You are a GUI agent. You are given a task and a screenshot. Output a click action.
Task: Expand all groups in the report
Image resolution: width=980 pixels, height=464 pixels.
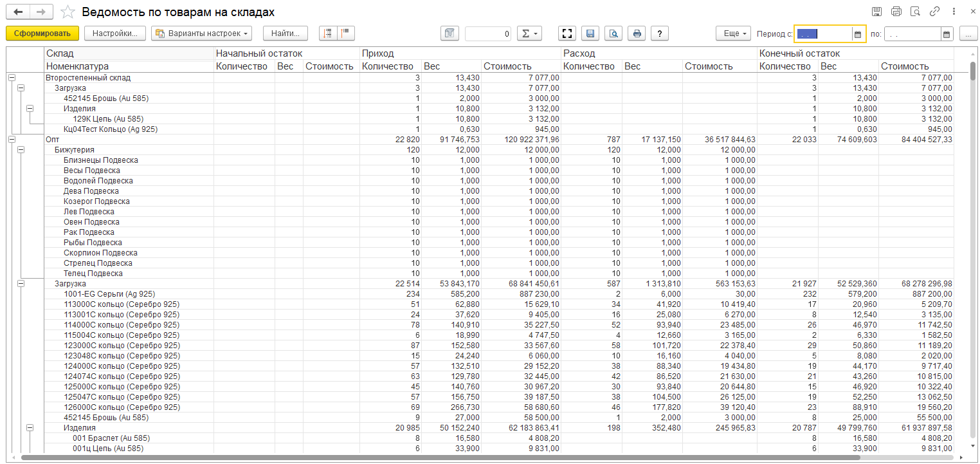[328, 33]
